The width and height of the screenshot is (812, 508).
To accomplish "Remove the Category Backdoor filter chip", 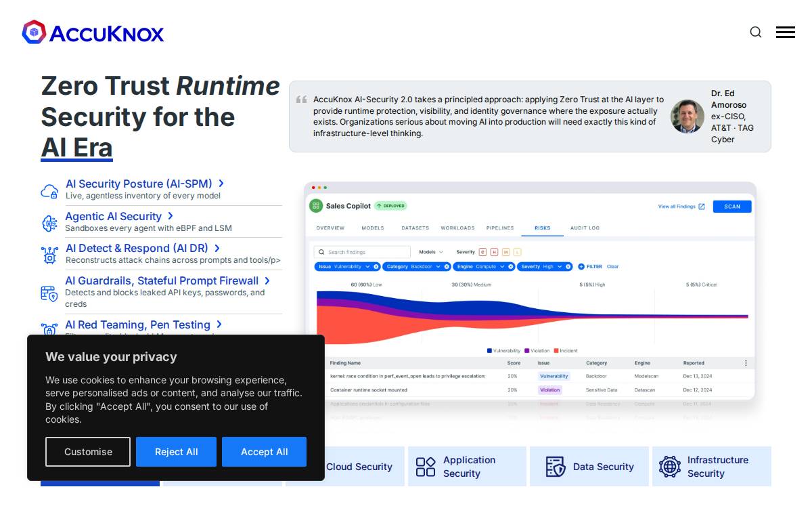I will [x=447, y=266].
